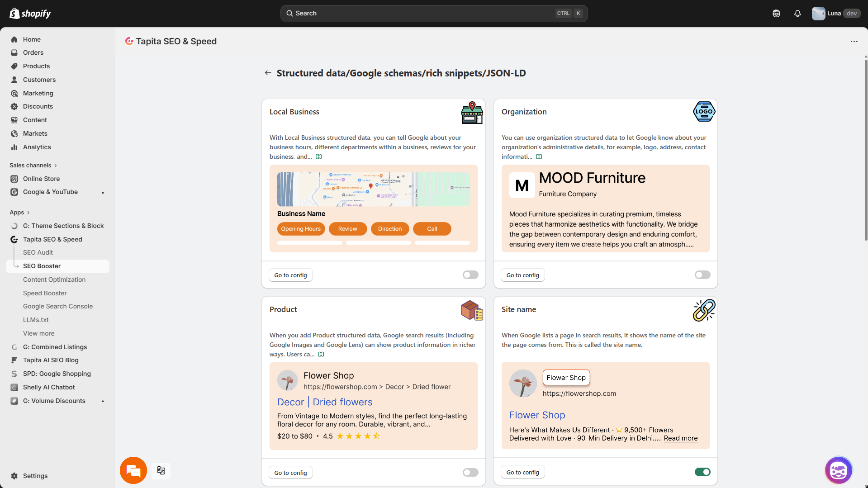The height and width of the screenshot is (488, 868).
Task: Go to Home in the sidebar
Action: 32,39
